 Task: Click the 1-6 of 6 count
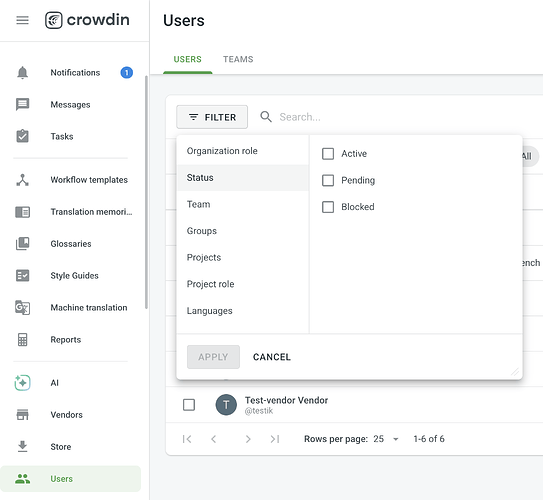pos(429,439)
